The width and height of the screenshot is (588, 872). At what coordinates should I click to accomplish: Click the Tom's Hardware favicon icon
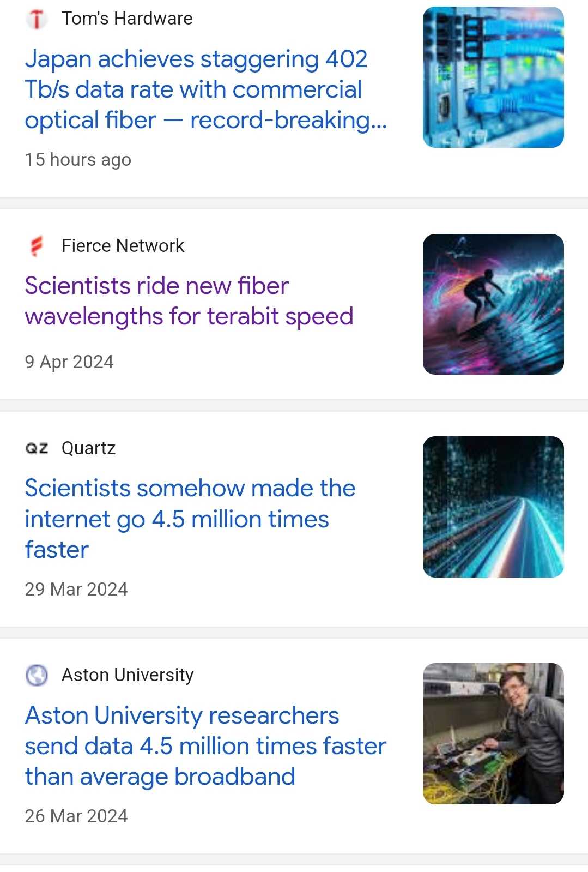click(x=37, y=19)
